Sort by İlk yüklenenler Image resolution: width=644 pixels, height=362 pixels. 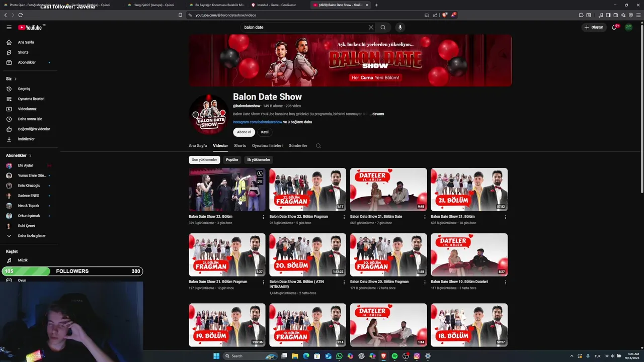tap(259, 160)
